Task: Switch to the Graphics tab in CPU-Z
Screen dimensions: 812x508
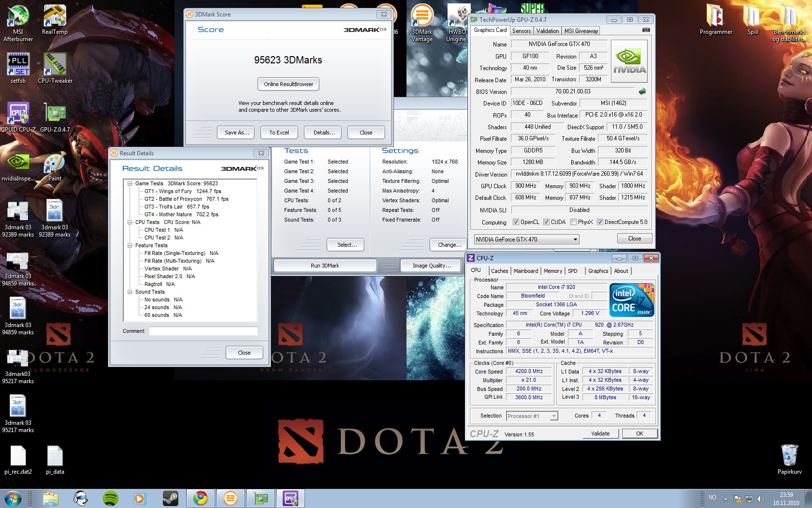Action: tap(598, 271)
